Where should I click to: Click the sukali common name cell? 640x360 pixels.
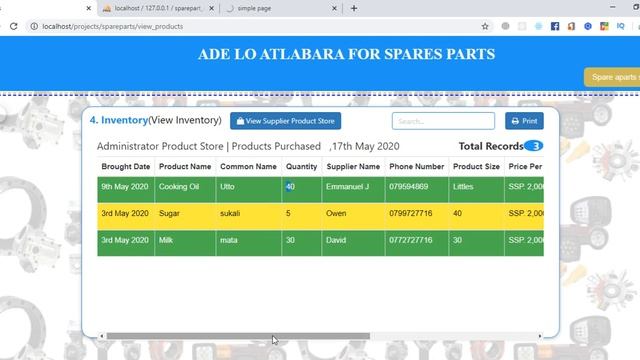pos(249,216)
